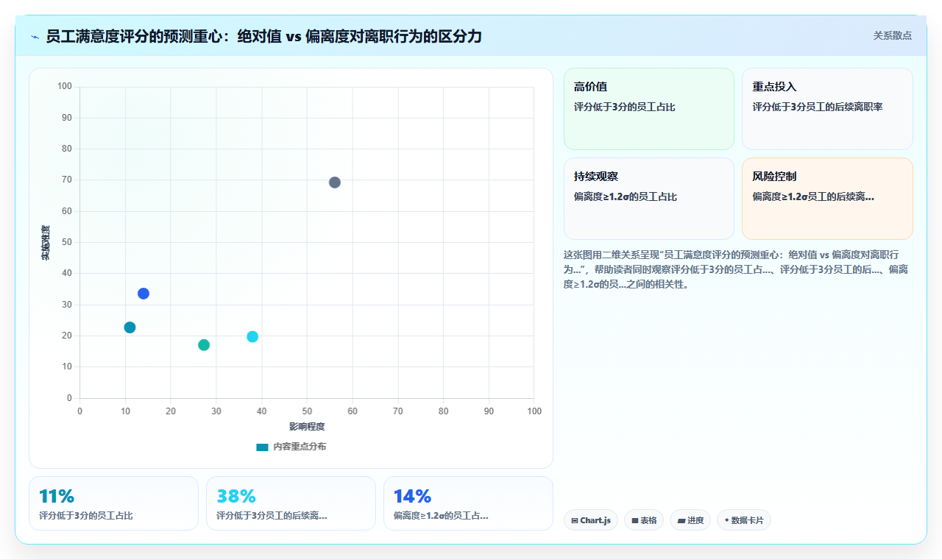The height and width of the screenshot is (560, 942).
Task: Click the teal legend swatch for 内容重点分布
Action: (x=262, y=447)
